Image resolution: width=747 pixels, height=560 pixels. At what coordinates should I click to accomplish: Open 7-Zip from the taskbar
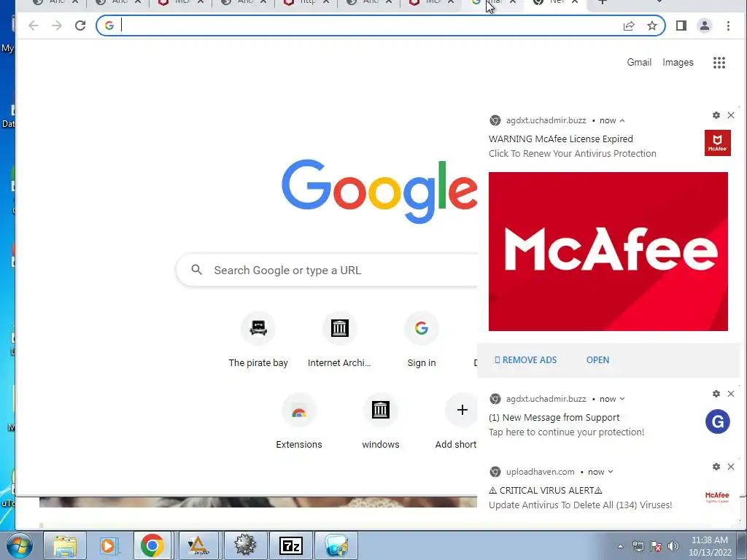point(290,545)
